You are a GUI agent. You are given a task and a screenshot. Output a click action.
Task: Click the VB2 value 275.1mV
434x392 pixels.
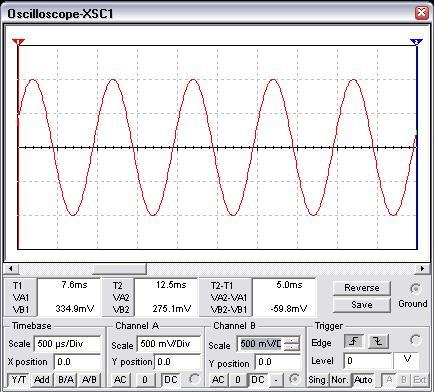(172, 309)
